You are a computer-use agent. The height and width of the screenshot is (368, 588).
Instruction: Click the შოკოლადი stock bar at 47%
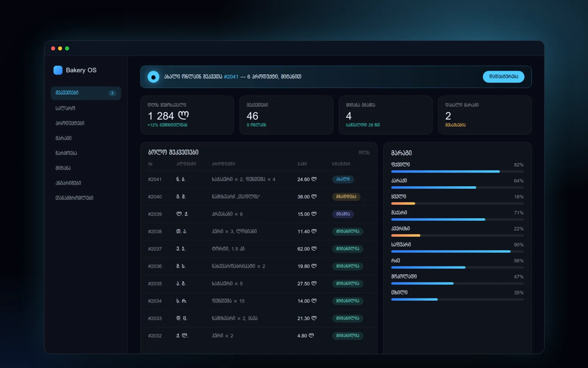pos(458,283)
